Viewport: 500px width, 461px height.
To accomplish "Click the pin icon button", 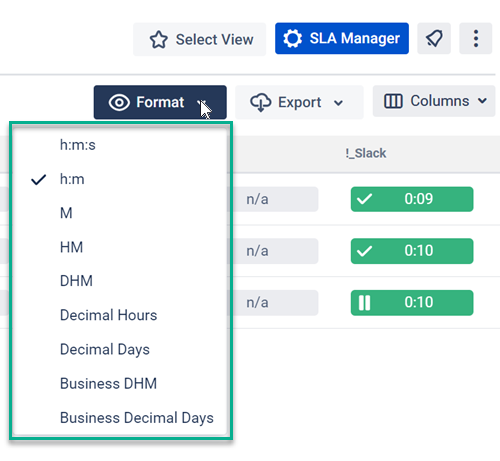I will pos(434,38).
